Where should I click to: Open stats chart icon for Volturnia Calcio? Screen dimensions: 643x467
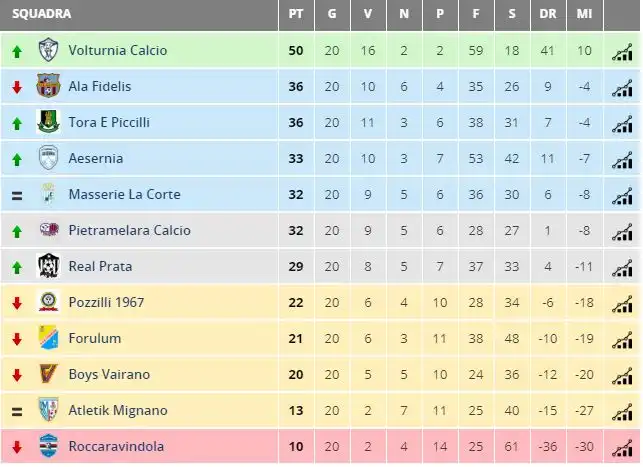[x=622, y=52]
